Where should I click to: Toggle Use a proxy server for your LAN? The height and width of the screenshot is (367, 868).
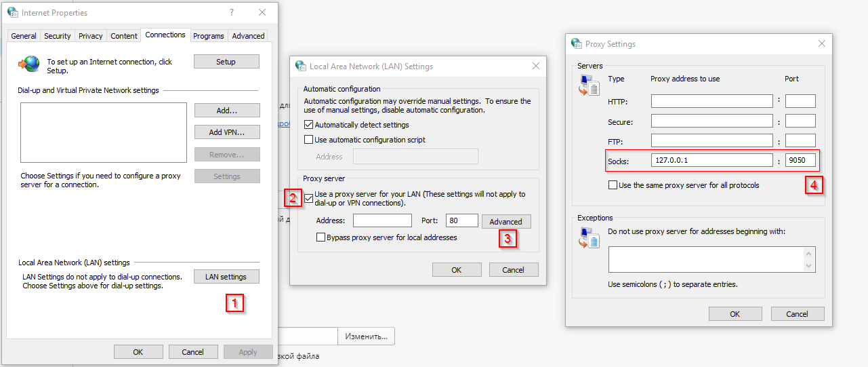tap(309, 198)
